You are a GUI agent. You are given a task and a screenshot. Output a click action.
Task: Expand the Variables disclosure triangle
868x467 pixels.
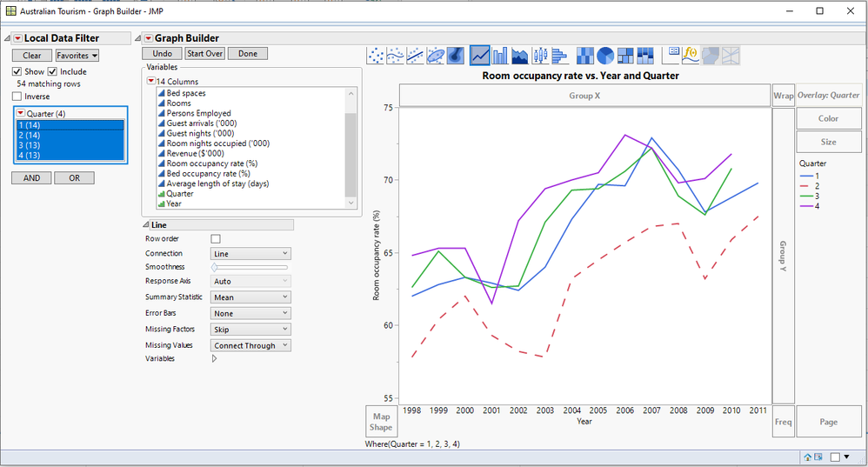(x=214, y=358)
